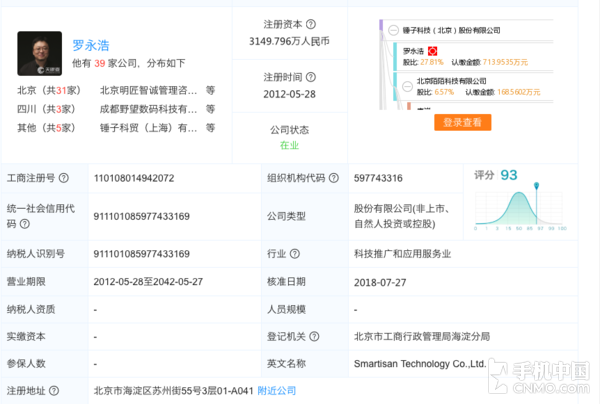
Task: Select Smartisan Technology Co.,Ltd. English name
Action: click(x=420, y=363)
